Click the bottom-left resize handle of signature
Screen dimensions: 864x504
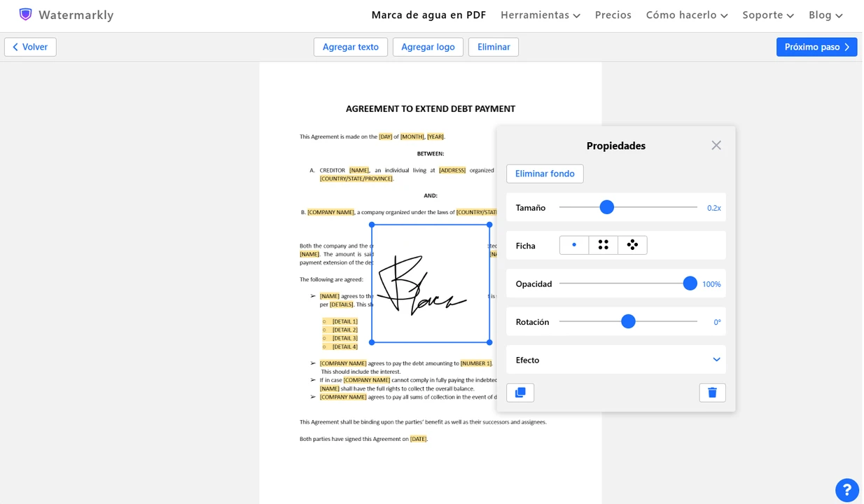pos(372,342)
